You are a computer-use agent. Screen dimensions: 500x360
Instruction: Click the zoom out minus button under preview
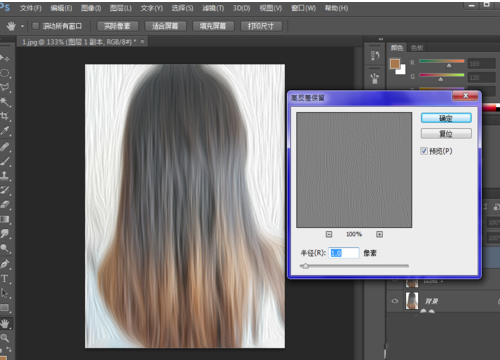coord(329,234)
